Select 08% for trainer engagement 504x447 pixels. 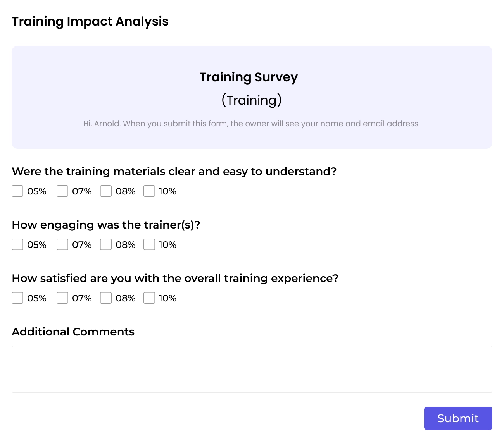pyautogui.click(x=106, y=244)
